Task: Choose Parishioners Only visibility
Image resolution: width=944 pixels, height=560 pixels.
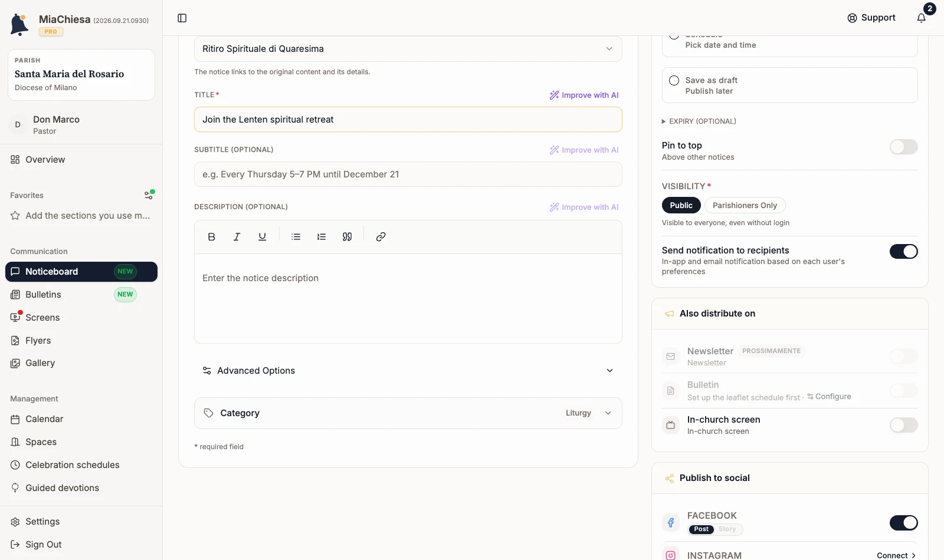Action: click(x=745, y=205)
